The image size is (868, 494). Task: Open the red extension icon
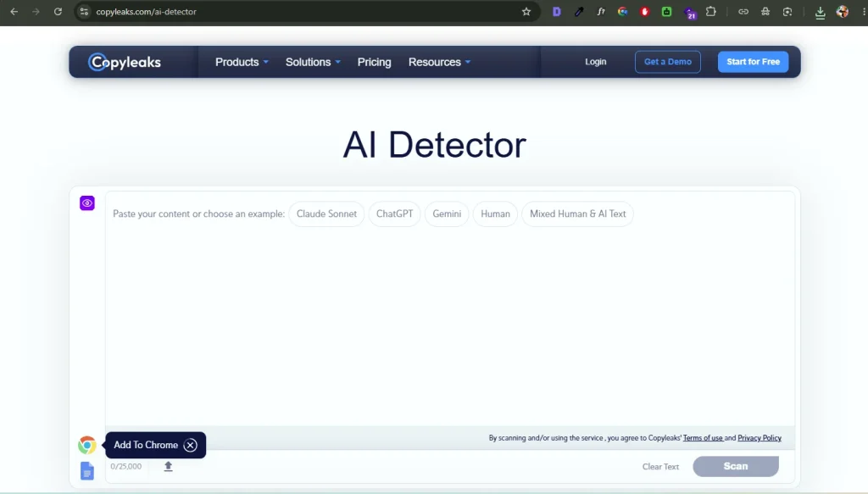point(644,11)
